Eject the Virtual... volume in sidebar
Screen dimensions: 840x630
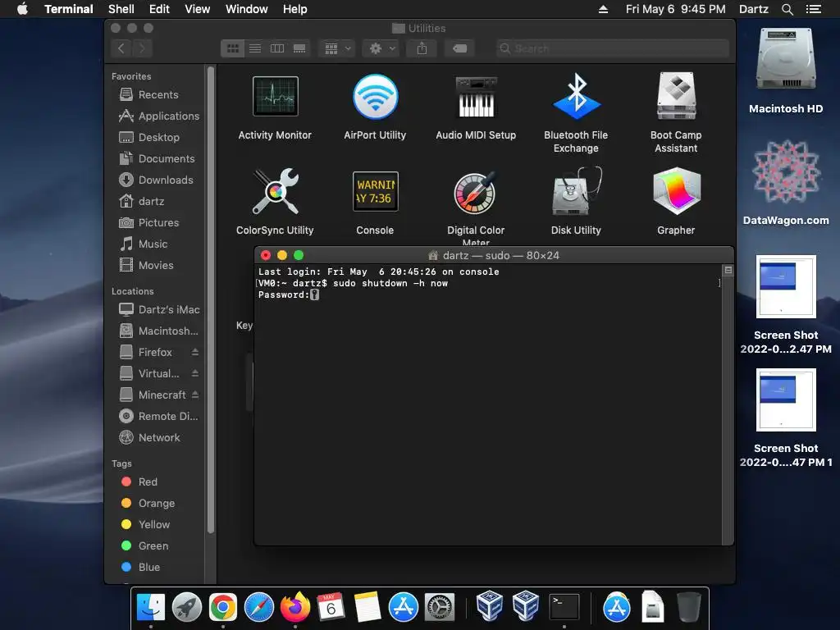point(195,373)
